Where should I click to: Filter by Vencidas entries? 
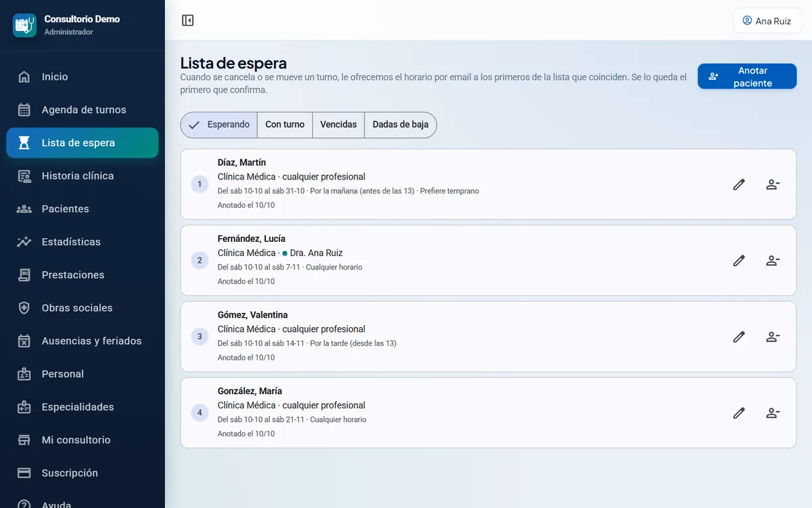(338, 125)
